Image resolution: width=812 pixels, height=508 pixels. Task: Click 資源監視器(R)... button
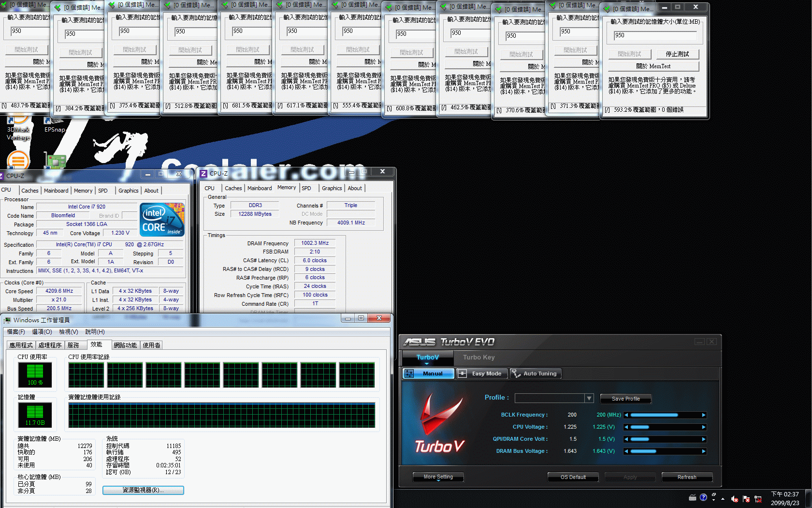tap(143, 490)
